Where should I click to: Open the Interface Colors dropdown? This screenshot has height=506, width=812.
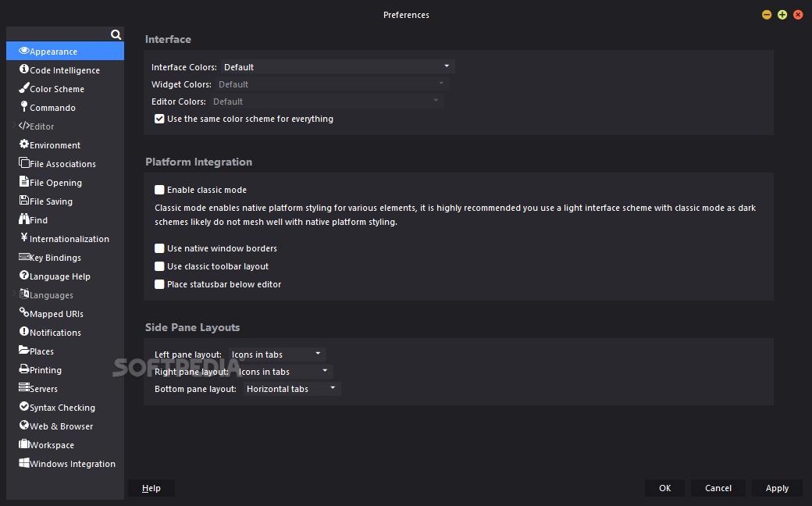tap(337, 66)
